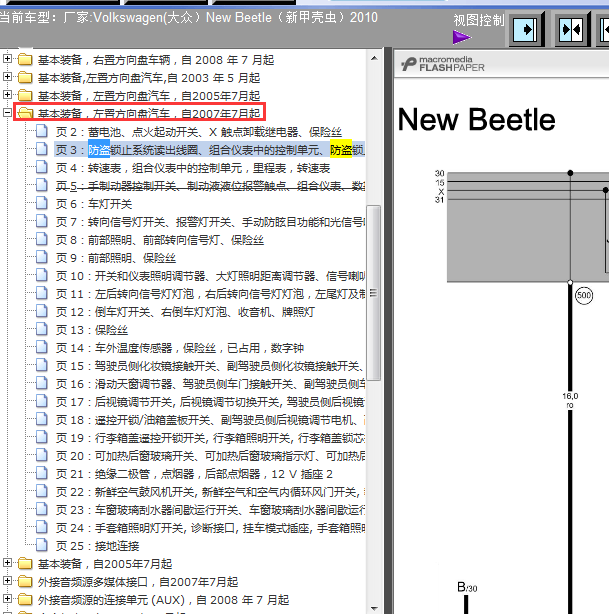Open 页 4：转速表，组合仪表中的控制单元
The image size is (609, 614).
193,168
